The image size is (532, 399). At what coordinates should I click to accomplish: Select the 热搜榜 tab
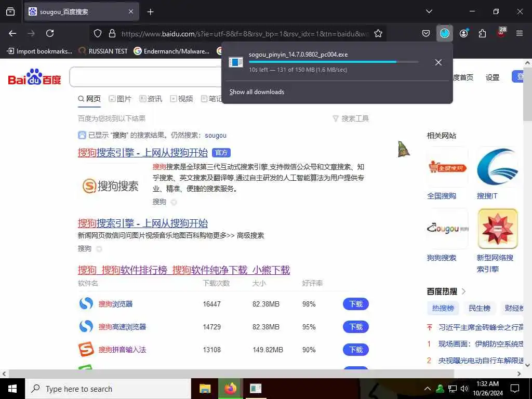click(x=443, y=308)
